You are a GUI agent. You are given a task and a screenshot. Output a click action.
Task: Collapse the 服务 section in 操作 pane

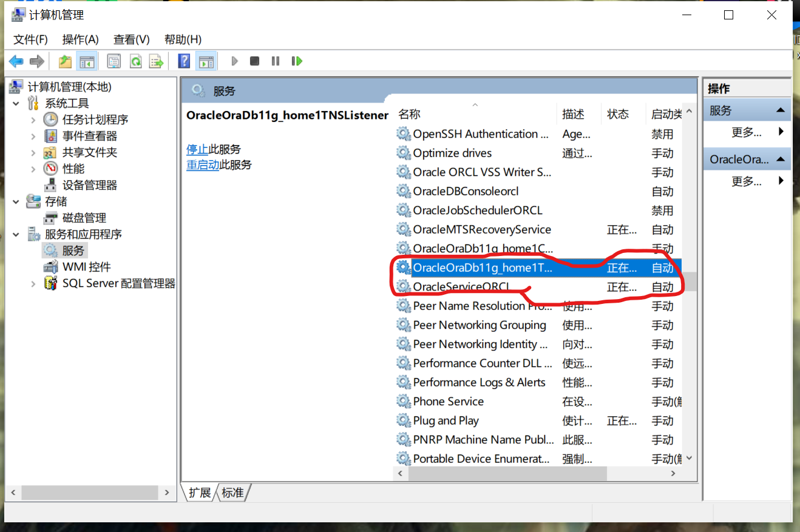pyautogui.click(x=781, y=111)
